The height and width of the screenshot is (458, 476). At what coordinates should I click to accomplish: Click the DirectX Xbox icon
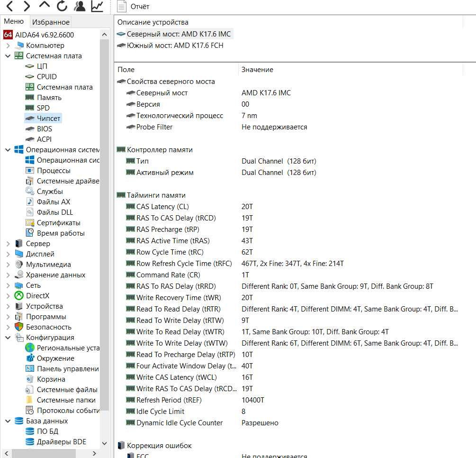(19, 296)
